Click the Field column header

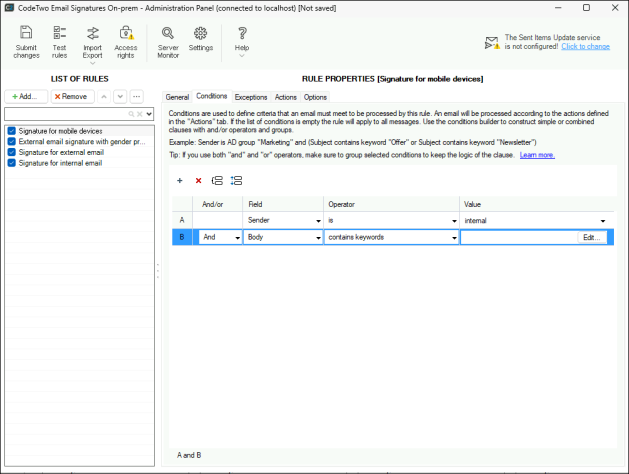point(283,204)
